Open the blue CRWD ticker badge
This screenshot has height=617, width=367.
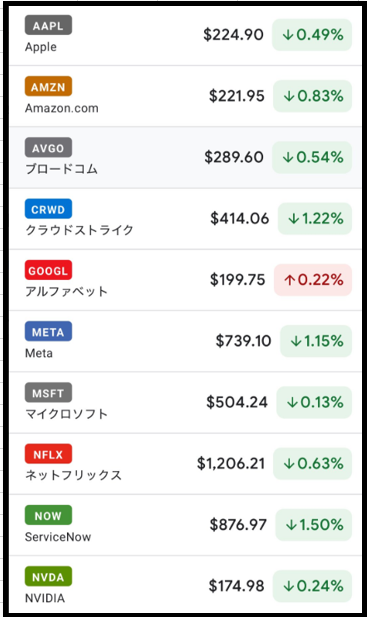pyautogui.click(x=48, y=209)
